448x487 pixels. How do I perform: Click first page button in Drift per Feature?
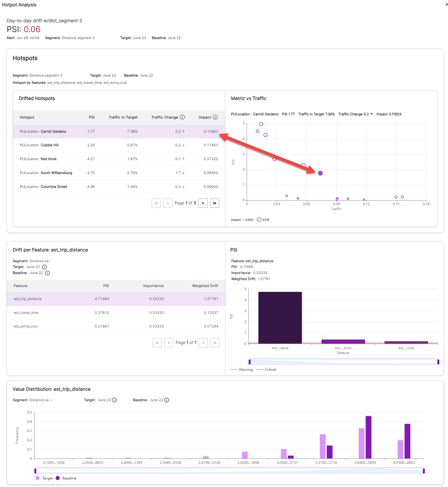[157, 343]
